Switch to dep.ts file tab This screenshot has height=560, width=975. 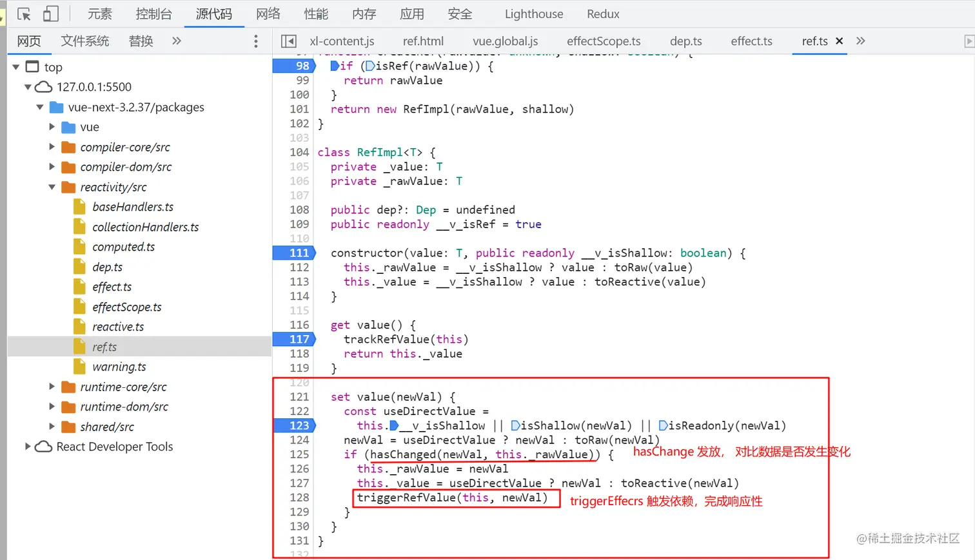click(685, 41)
